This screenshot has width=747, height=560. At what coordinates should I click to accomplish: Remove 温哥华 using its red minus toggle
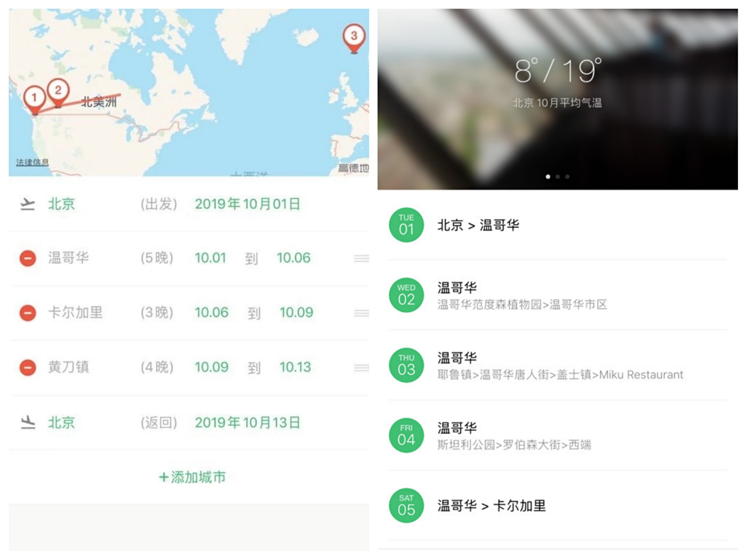pyautogui.click(x=28, y=258)
